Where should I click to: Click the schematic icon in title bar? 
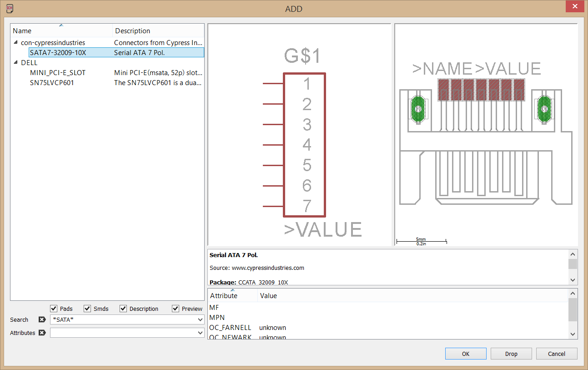pyautogui.click(x=9, y=8)
